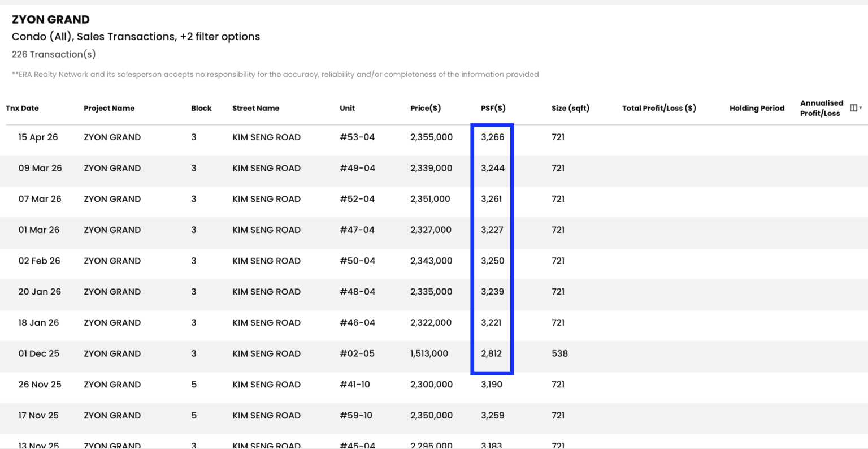Click the 538 sqft size cell
Screen dimensions: 868x449
pyautogui.click(x=559, y=353)
